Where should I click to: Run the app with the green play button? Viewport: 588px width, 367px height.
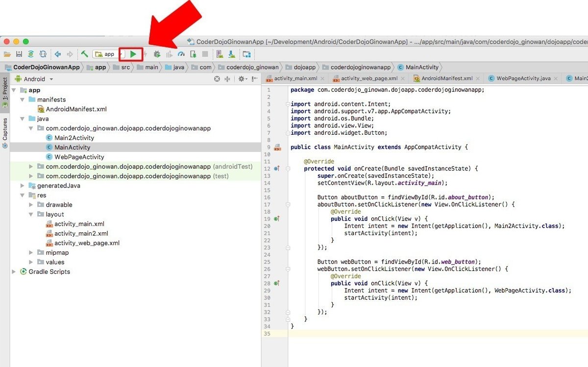133,54
